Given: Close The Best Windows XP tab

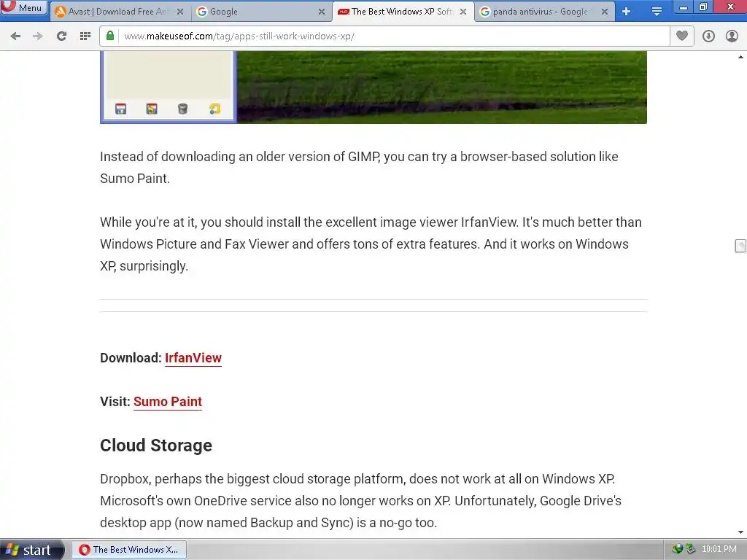Looking at the screenshot, I should click(x=463, y=12).
